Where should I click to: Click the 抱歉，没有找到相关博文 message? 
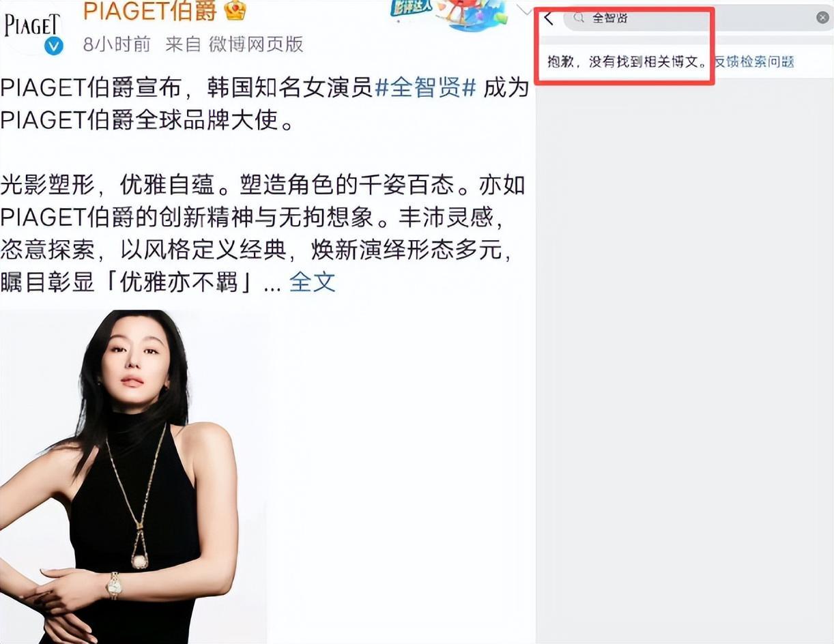[x=627, y=62]
